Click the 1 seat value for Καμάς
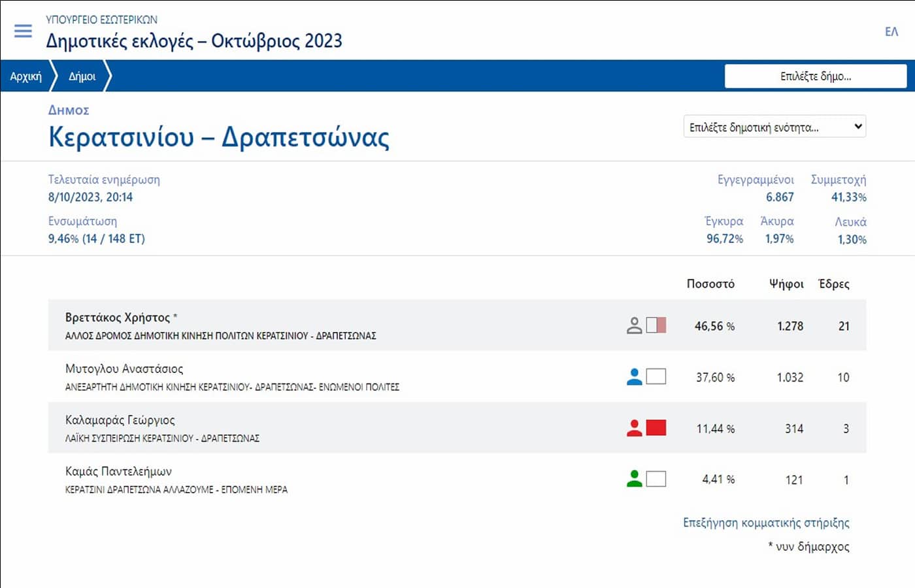 point(846,480)
